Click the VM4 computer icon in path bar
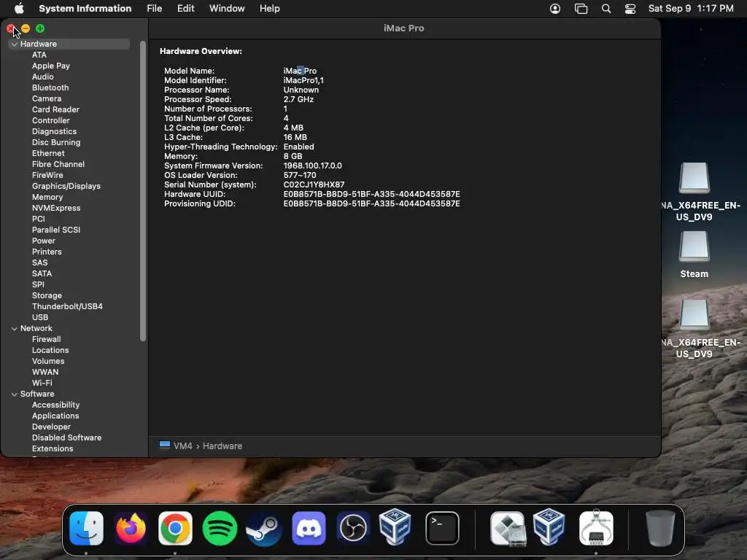The image size is (747, 560). click(165, 446)
